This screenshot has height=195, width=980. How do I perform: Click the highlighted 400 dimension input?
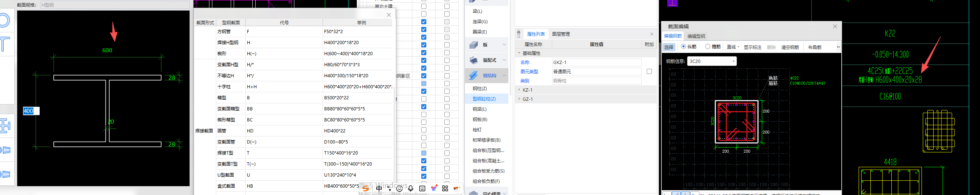click(31, 111)
